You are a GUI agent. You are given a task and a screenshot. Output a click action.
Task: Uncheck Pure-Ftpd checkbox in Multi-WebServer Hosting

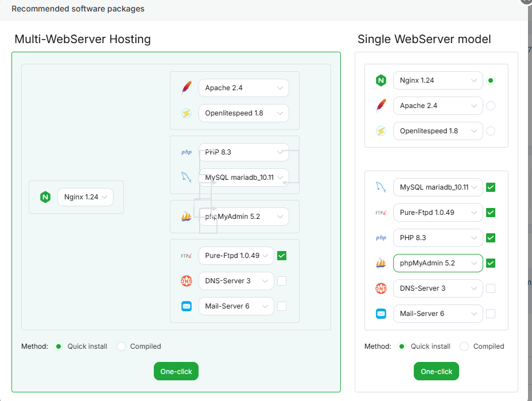pyautogui.click(x=282, y=256)
